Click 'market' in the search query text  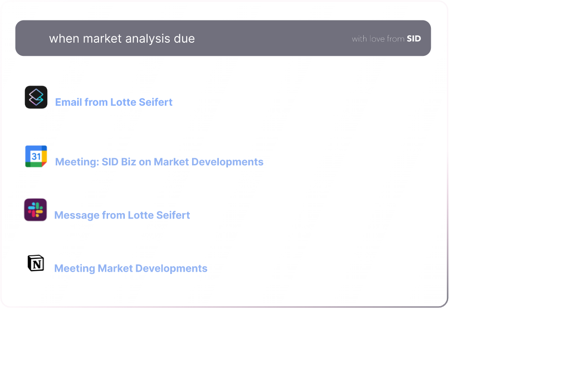[x=99, y=39]
